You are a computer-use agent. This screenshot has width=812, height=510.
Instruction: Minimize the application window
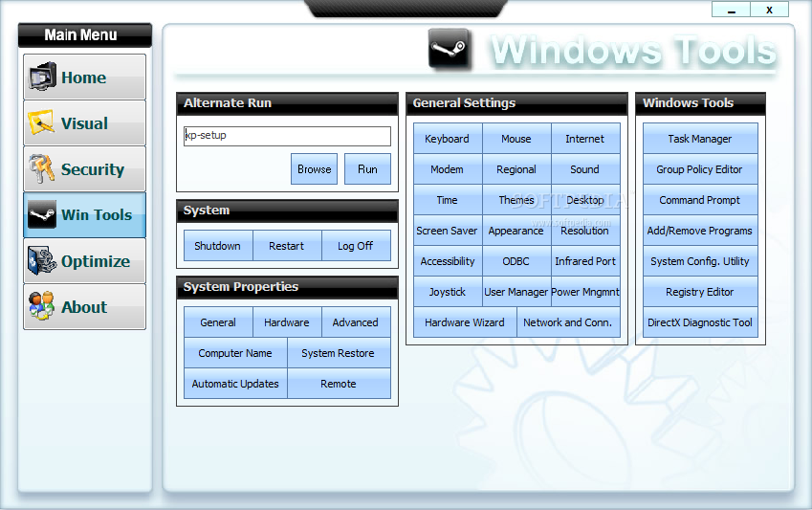coord(732,10)
